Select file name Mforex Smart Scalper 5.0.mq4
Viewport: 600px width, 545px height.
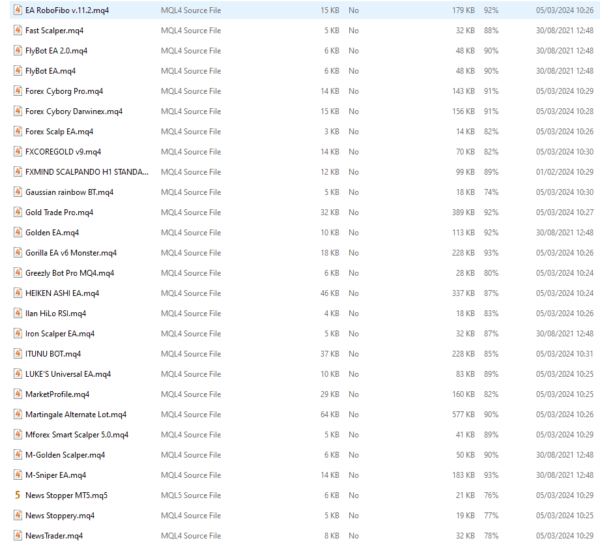click(77, 435)
